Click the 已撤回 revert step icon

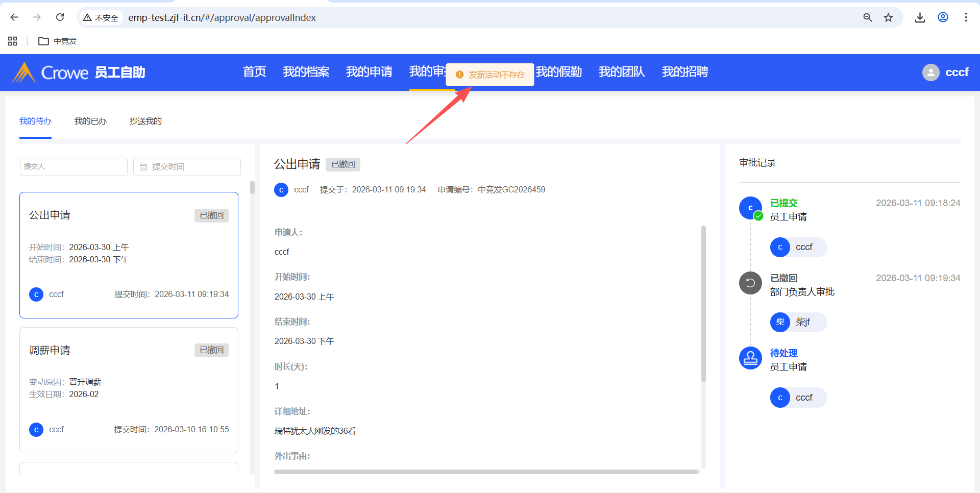tap(750, 283)
